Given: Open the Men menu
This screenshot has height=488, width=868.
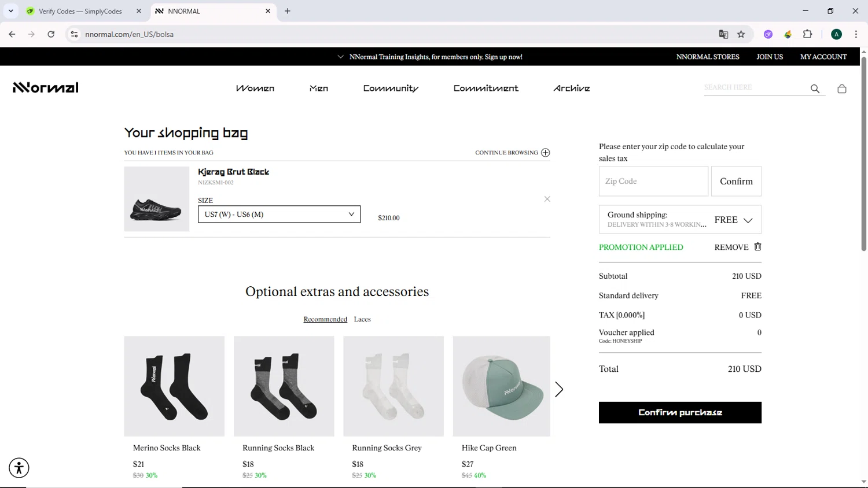Looking at the screenshot, I should pyautogui.click(x=319, y=88).
